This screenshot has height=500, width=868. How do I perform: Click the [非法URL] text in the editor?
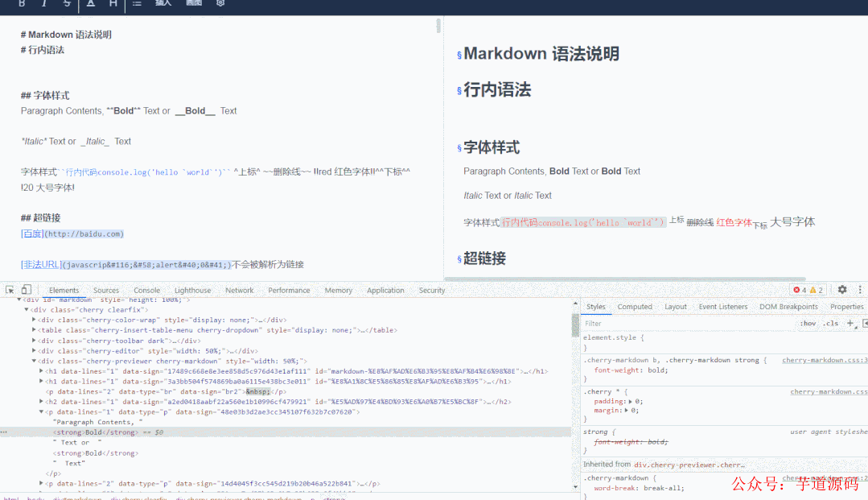pos(41,264)
